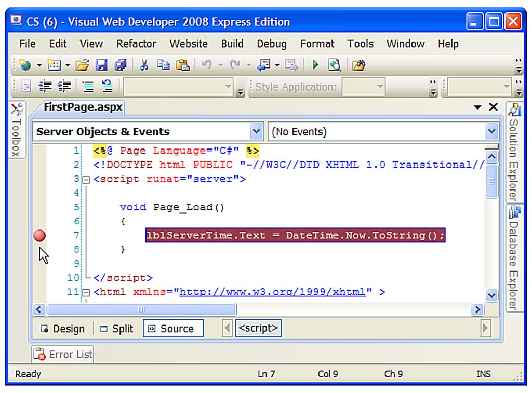The width and height of the screenshot is (532, 393).
Task: Open the View menu
Action: click(91, 44)
